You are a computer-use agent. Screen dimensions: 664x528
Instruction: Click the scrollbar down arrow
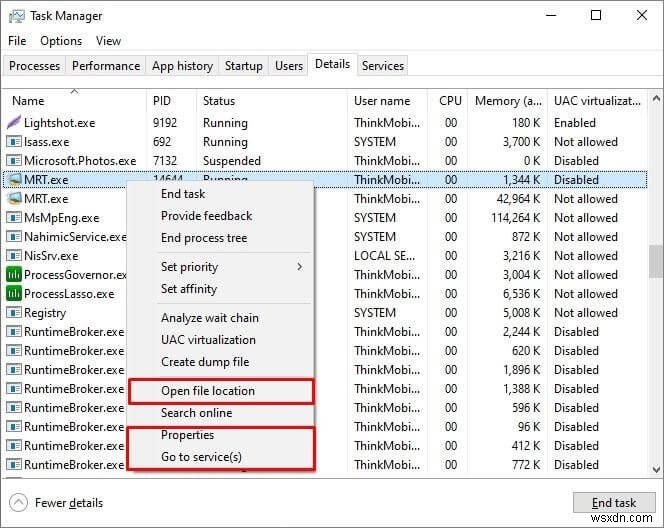click(656, 469)
